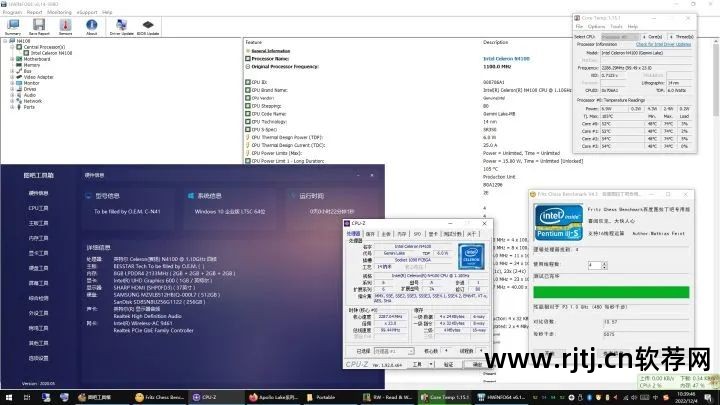Expand the Motherboard tree node

click(12, 59)
